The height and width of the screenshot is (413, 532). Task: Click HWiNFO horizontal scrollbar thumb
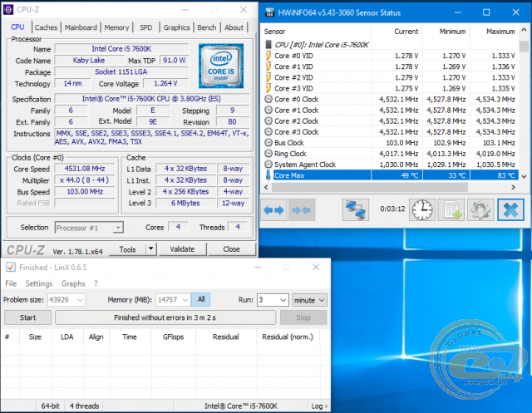(370, 187)
